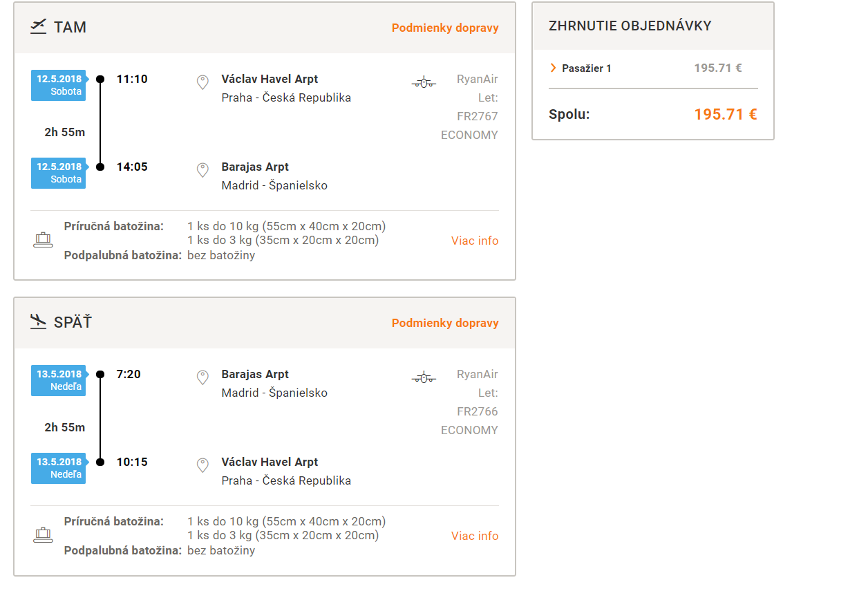
Task: Click the airplane icon next to flight FR2766
Action: pos(424,378)
